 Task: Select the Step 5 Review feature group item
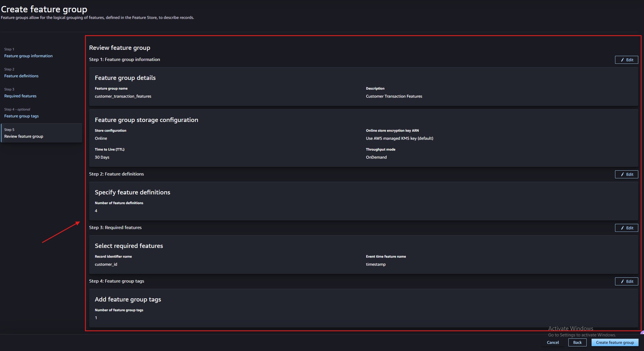24,136
